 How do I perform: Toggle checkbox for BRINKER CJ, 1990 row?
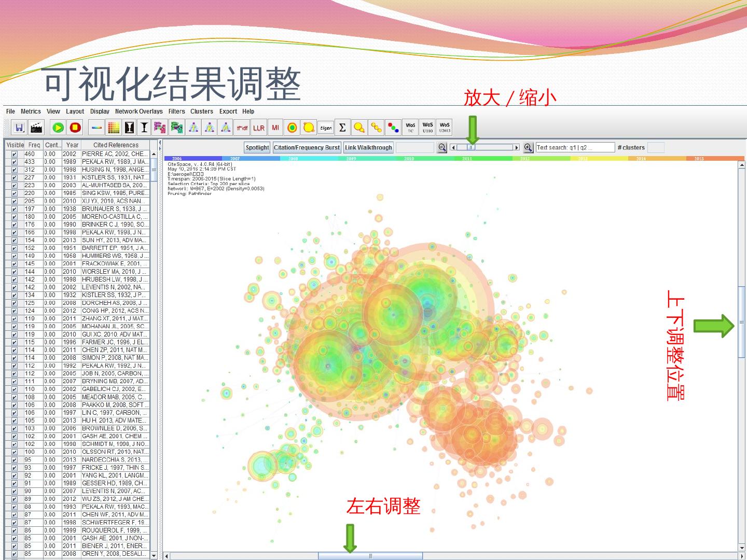(x=15, y=225)
